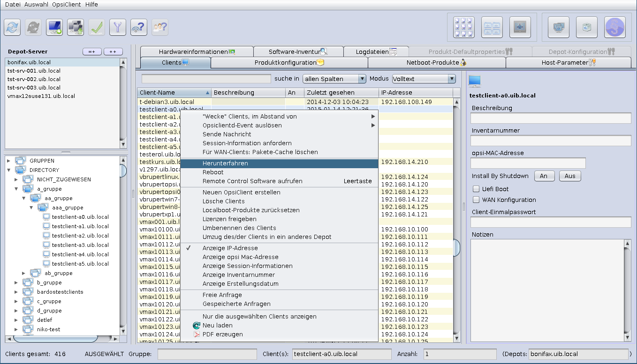This screenshot has width=637, height=364.
Task: Choose Herunterfahren from the context menu
Action: coord(280,163)
